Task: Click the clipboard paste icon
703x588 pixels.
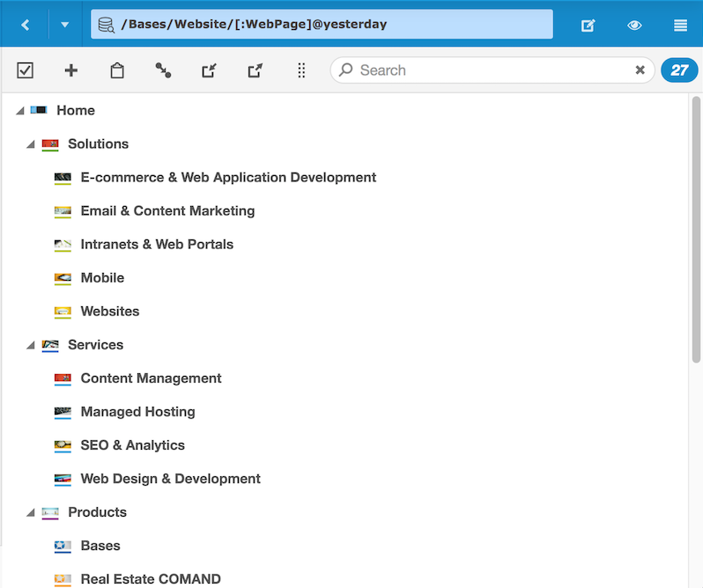Action: [x=117, y=70]
